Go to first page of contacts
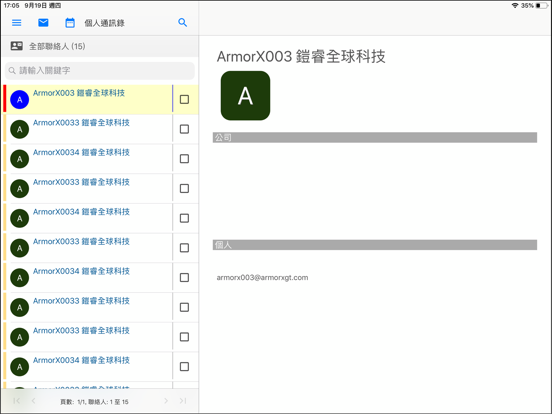Image resolution: width=552 pixels, height=414 pixels. [17, 401]
